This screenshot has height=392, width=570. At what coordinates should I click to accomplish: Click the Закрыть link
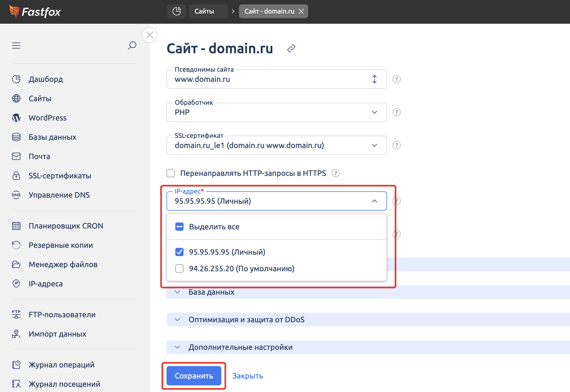click(248, 376)
